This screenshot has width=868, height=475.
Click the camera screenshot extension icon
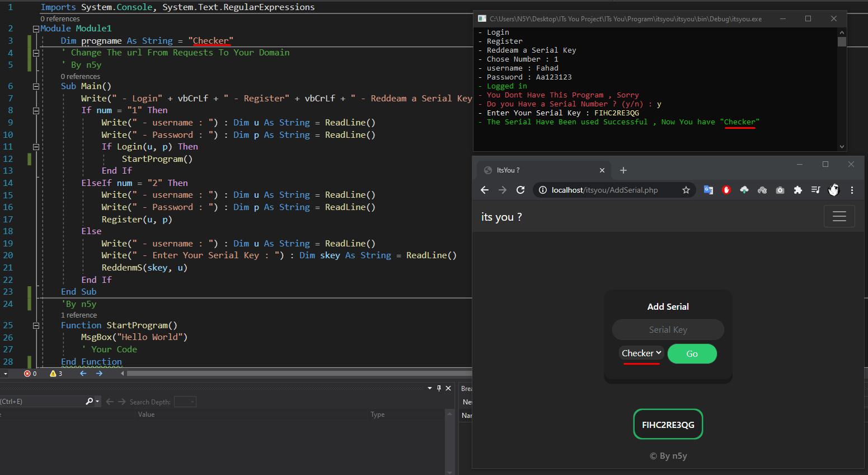(780, 190)
